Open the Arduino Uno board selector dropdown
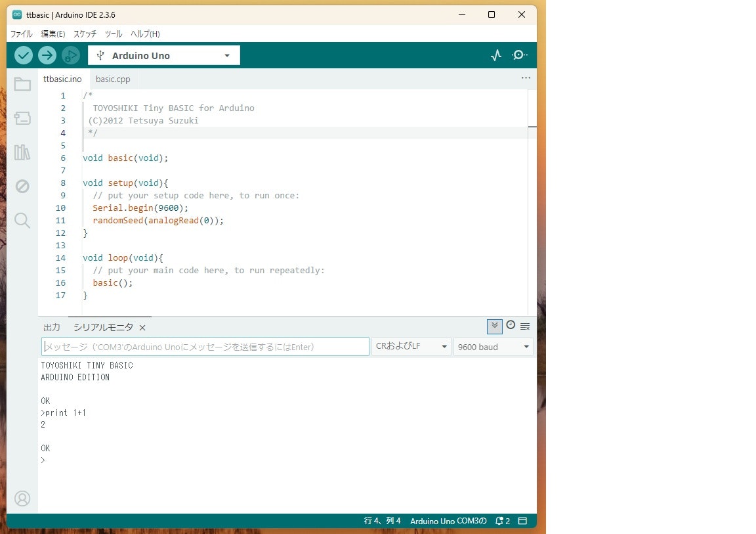The image size is (756, 534). 164,55
